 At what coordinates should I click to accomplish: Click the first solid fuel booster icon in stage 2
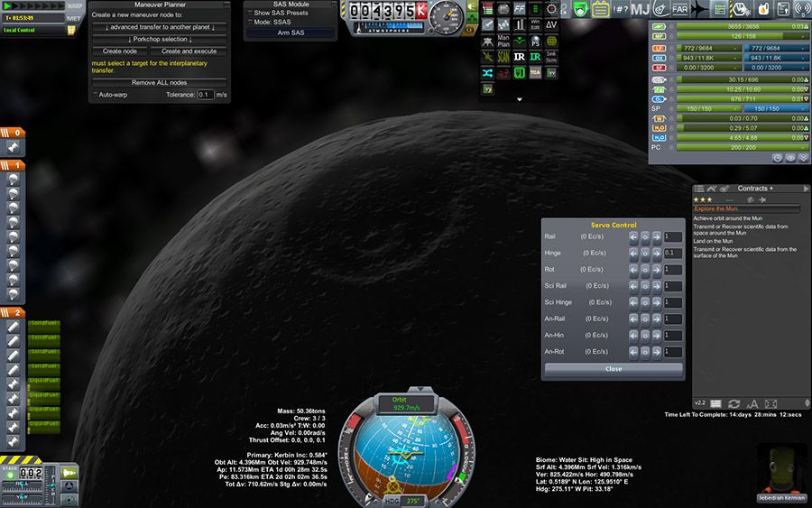click(x=14, y=327)
